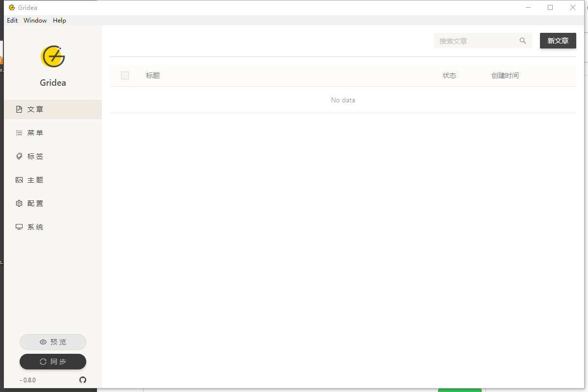Open the 配置 (Settings) panel
The image size is (588, 392).
[35, 203]
